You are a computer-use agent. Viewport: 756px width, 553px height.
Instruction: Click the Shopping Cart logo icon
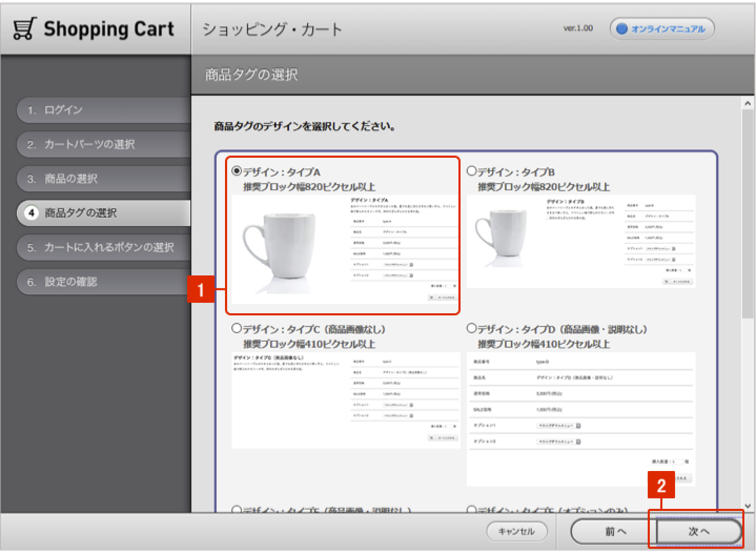point(25,29)
